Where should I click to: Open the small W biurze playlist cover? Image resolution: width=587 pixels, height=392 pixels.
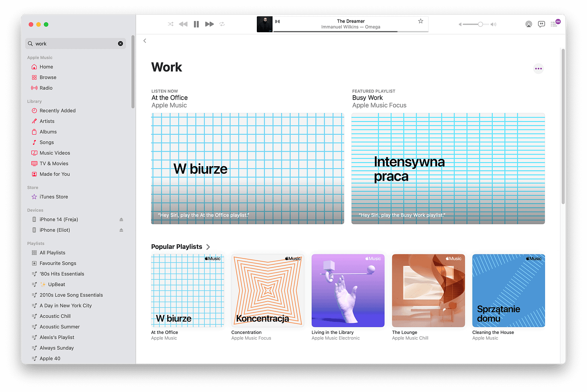pyautogui.click(x=187, y=290)
